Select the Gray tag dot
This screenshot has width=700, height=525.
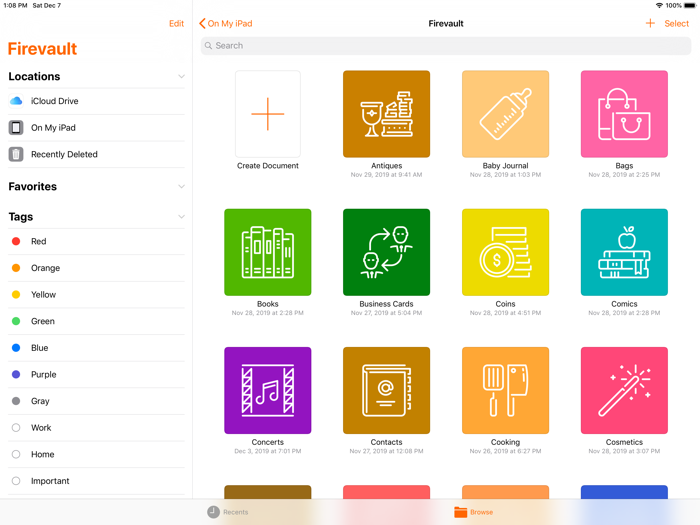pos(16,401)
